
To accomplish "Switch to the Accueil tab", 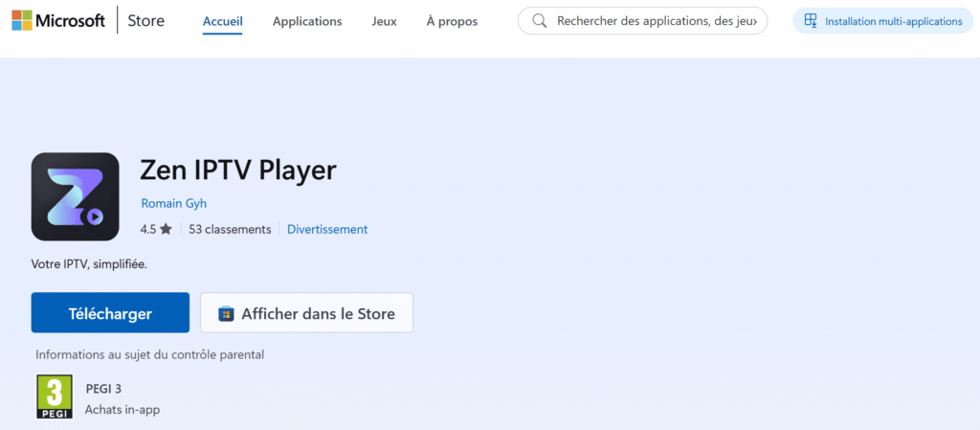I will click(x=223, y=21).
